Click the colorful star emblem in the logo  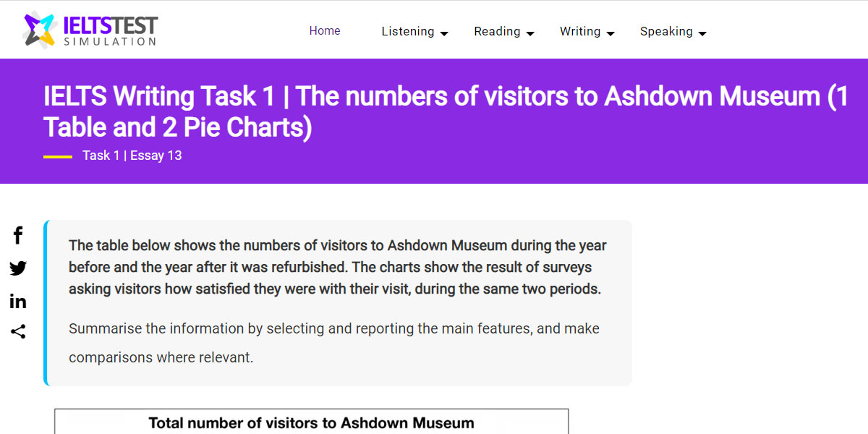38,29
